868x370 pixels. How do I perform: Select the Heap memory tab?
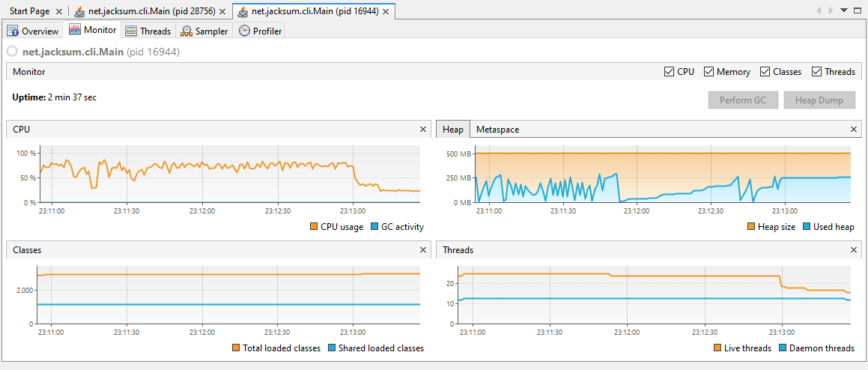coord(453,129)
